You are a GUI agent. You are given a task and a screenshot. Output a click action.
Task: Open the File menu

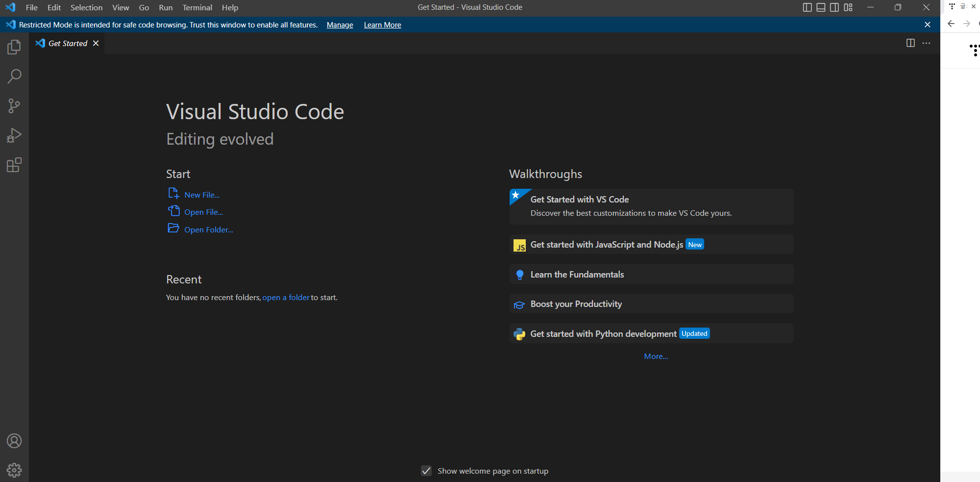(32, 7)
